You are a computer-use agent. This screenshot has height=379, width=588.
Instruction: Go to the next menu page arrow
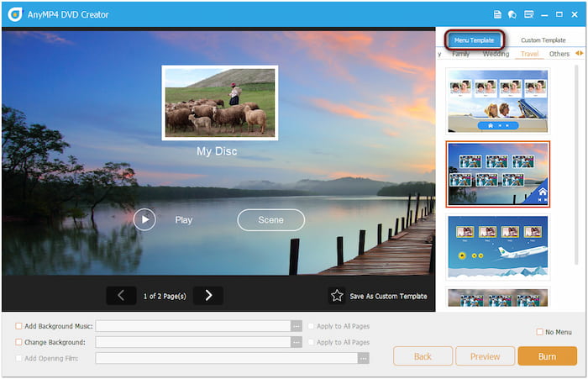[x=208, y=295]
